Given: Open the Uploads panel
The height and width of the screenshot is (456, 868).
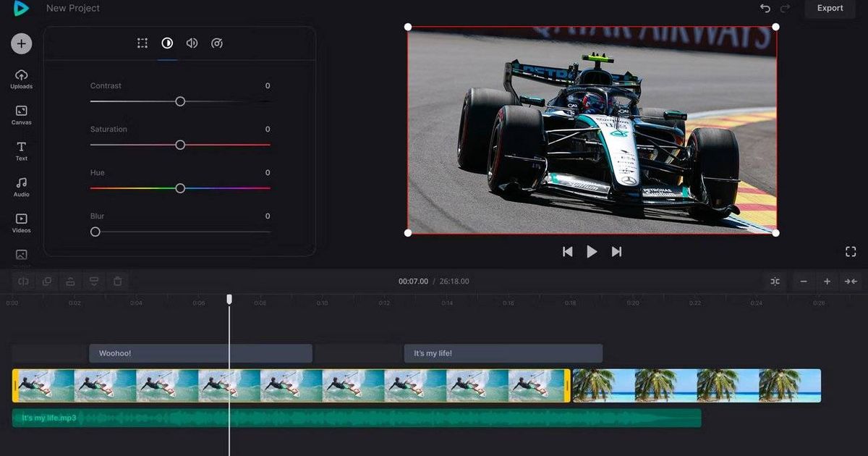Looking at the screenshot, I should pos(21,79).
